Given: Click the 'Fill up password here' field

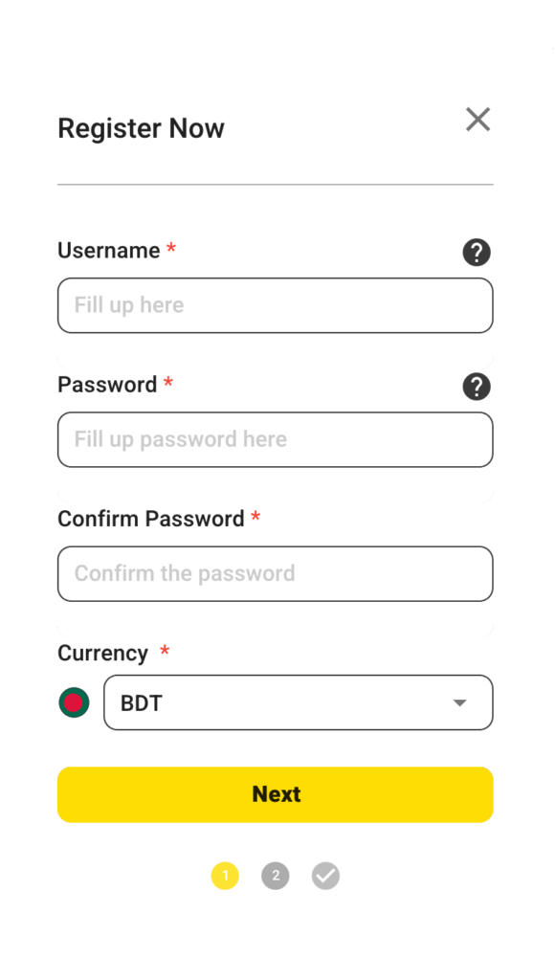Looking at the screenshot, I should pyautogui.click(x=275, y=439).
